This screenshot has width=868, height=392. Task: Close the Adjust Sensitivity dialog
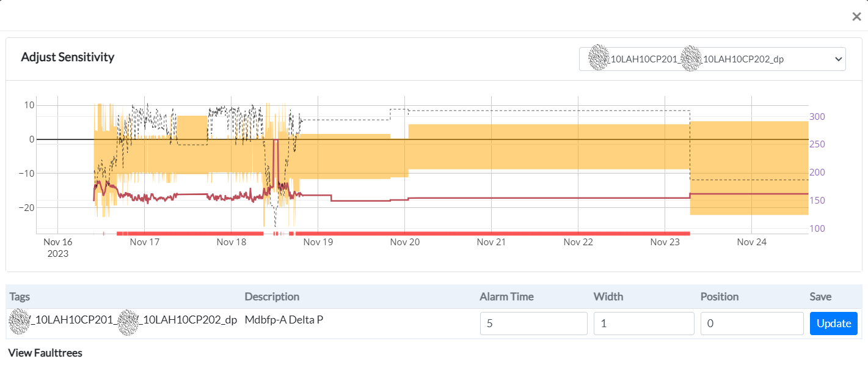pos(856,17)
